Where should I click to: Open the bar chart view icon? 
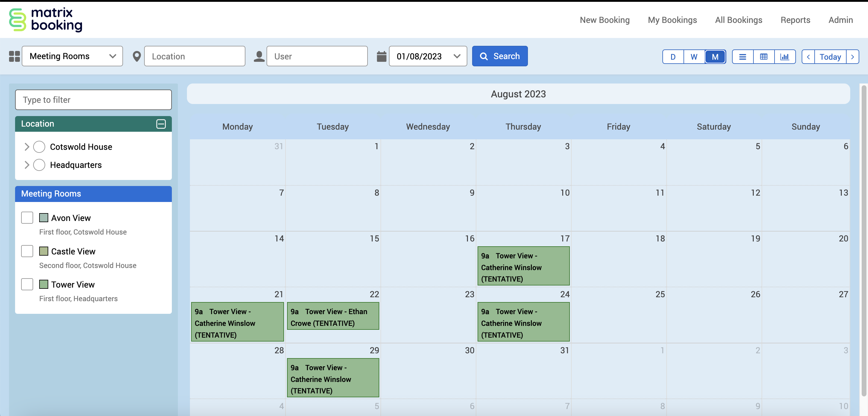point(784,57)
